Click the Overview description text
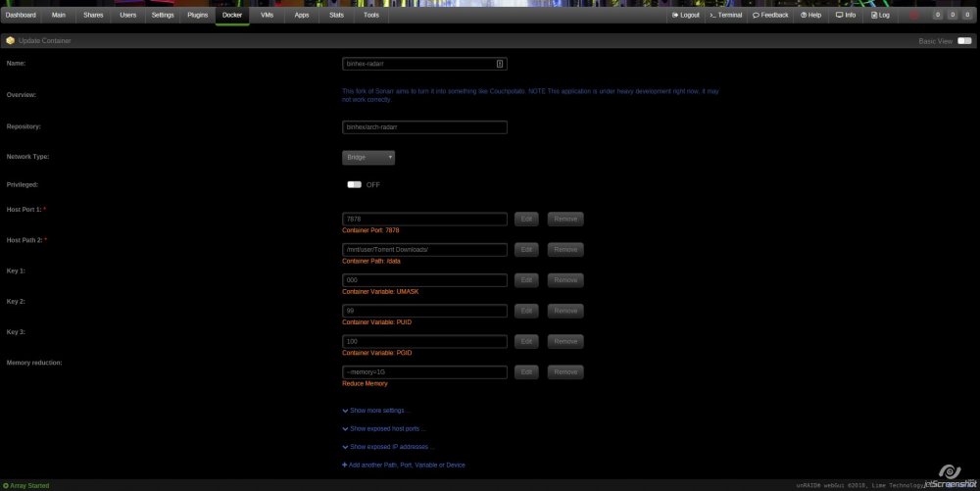 click(530, 96)
